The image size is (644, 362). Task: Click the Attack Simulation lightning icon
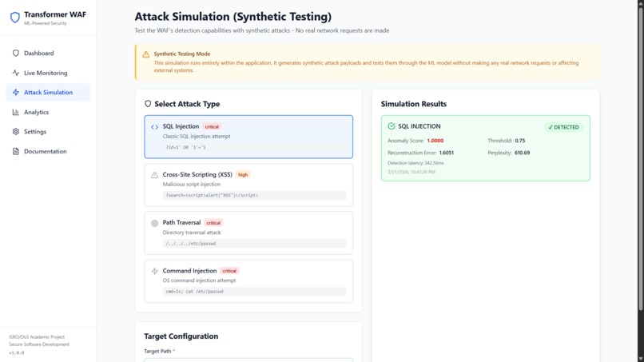[16, 93]
